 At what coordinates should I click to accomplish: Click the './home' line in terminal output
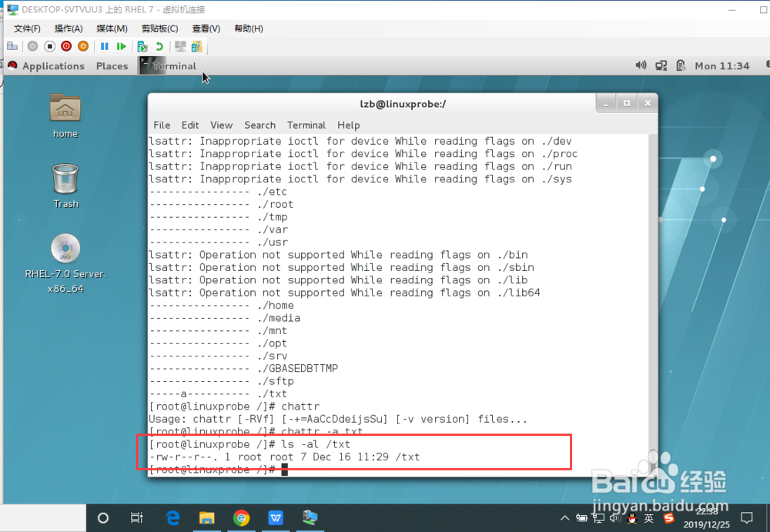[x=222, y=306]
